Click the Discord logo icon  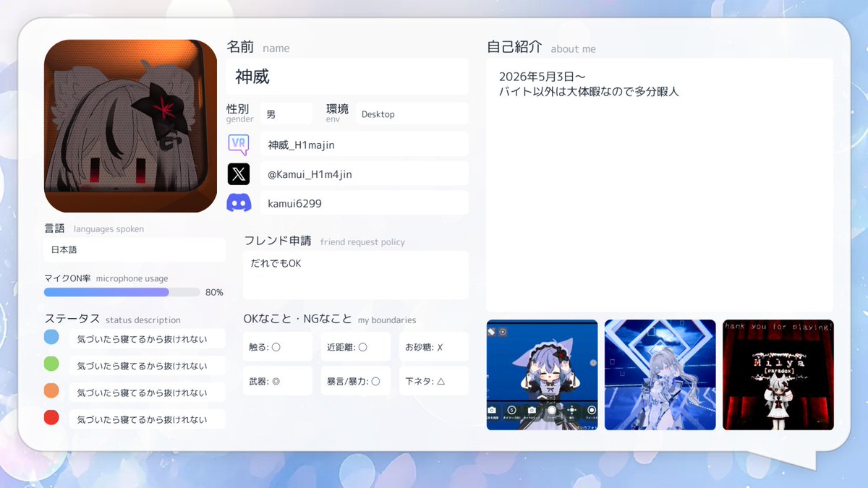pos(239,203)
